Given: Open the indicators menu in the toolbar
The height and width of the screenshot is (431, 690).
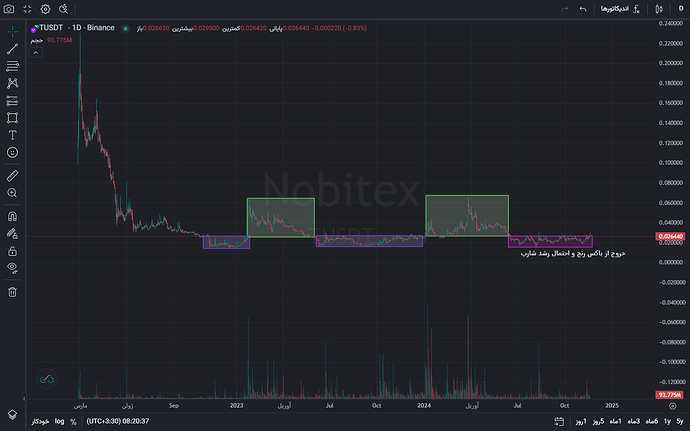Looking at the screenshot, I should click(x=620, y=9).
